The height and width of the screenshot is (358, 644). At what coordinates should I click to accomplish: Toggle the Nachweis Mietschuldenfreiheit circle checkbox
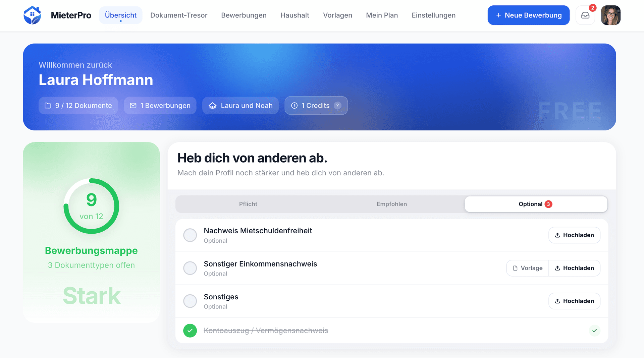click(x=190, y=235)
